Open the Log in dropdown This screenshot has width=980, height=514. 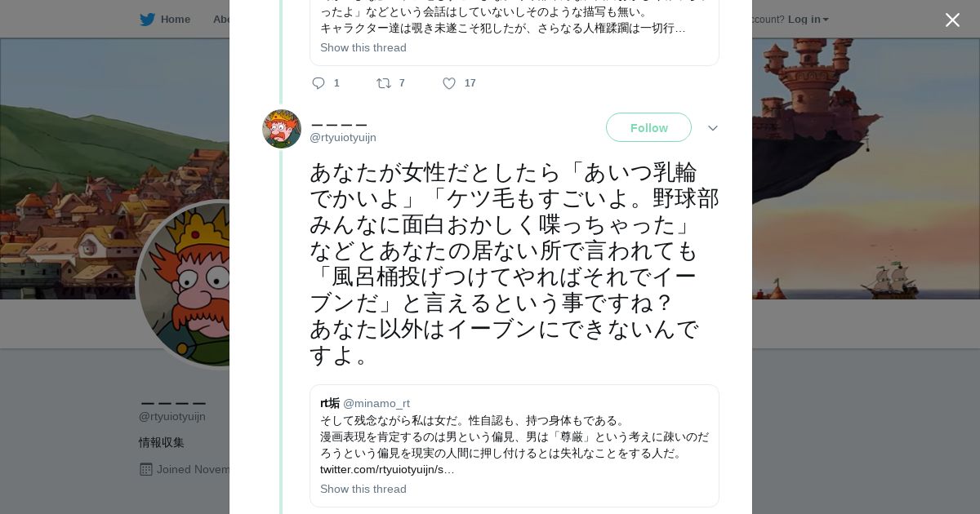(808, 20)
